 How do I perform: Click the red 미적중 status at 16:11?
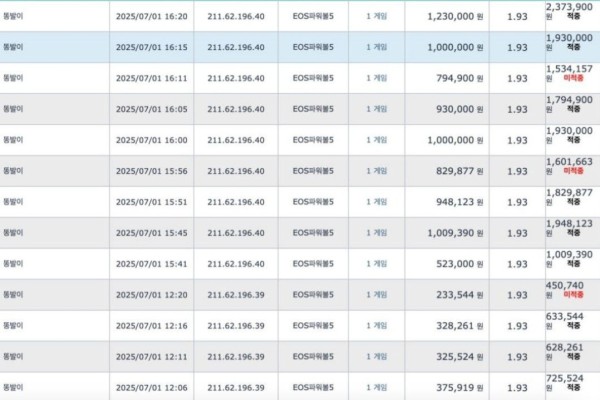[x=573, y=78]
